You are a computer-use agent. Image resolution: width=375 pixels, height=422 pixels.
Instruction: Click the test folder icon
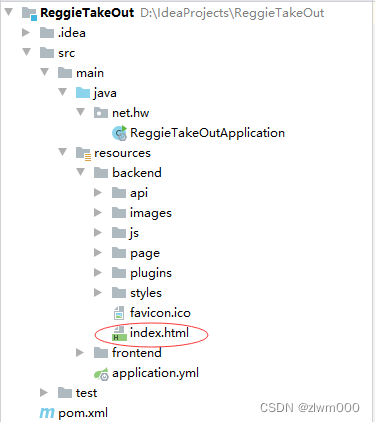pos(65,393)
